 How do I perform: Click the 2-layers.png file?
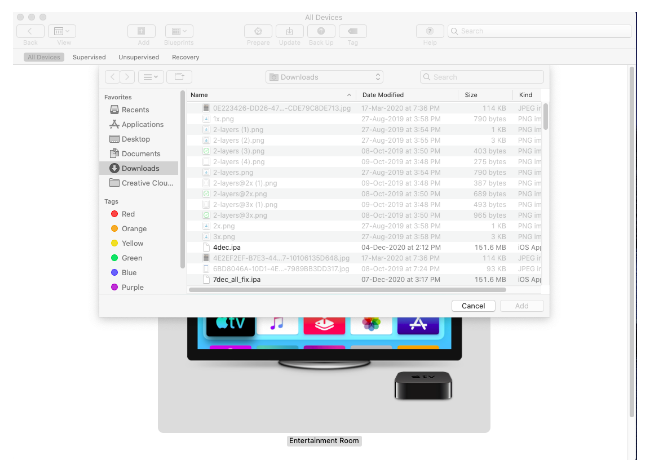coord(364,172)
